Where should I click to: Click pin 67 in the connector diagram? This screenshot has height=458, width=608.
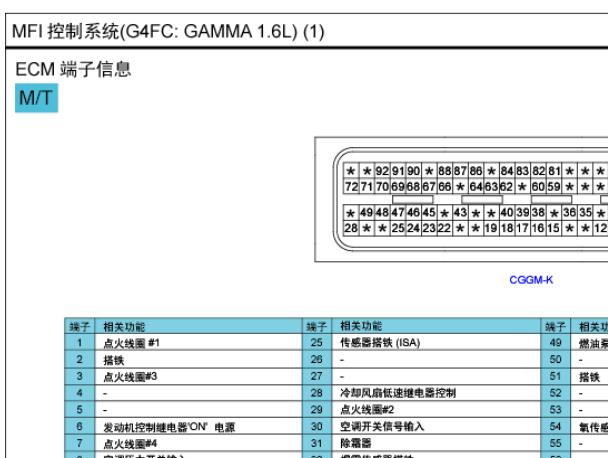pyautogui.click(x=429, y=187)
